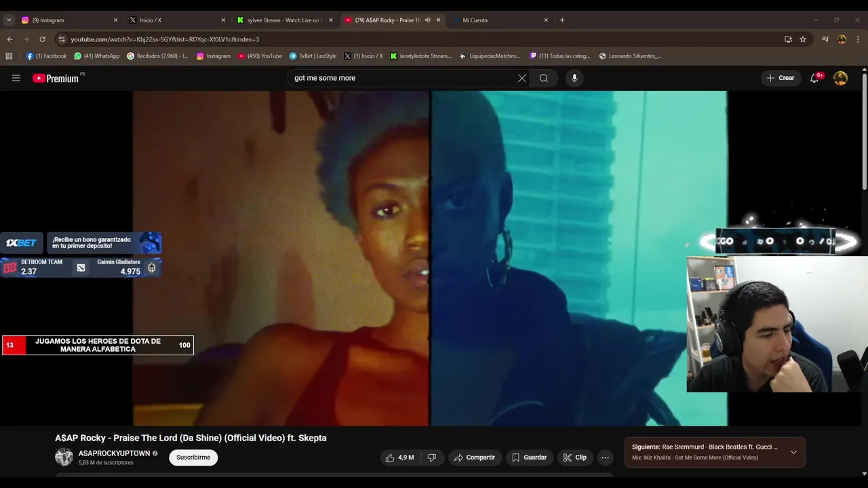
Task: Bookmark this page with the star icon
Action: [x=803, y=39]
